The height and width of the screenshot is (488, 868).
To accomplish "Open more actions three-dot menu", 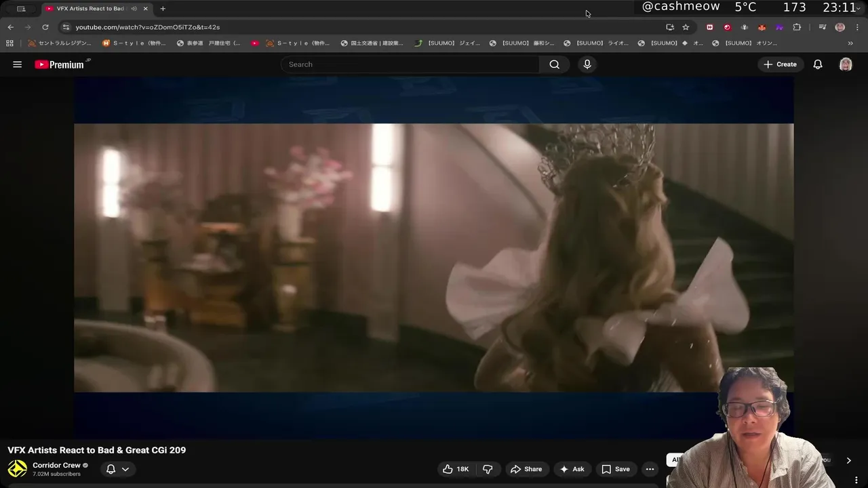I will point(650,469).
